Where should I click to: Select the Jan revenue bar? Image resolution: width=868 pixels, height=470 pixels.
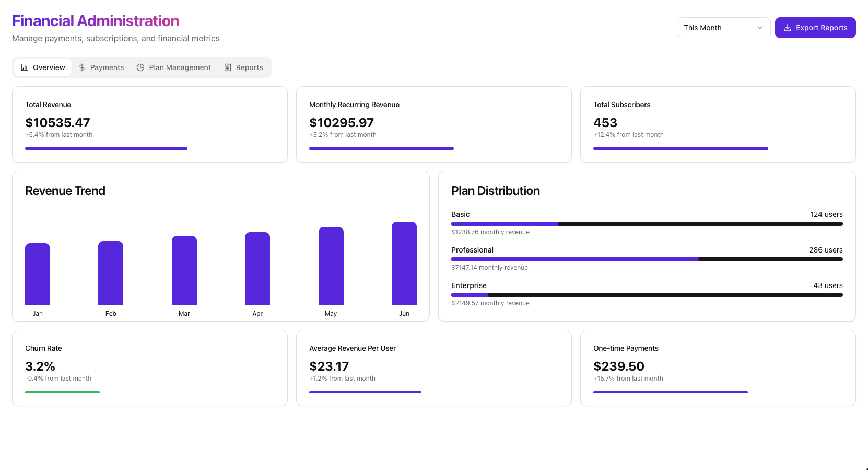38,274
